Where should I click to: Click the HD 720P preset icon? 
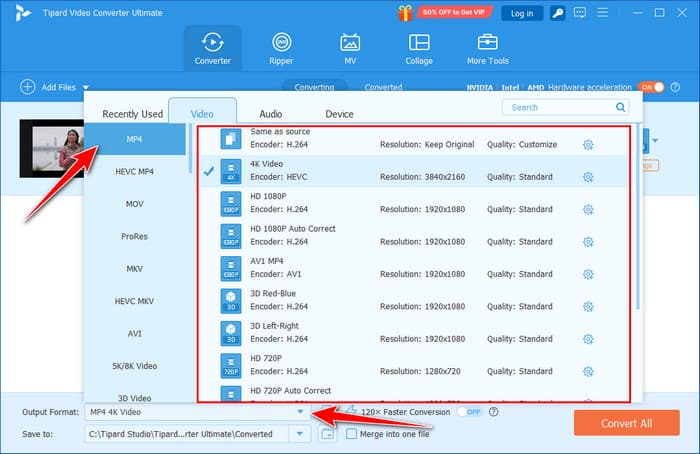[x=231, y=366]
